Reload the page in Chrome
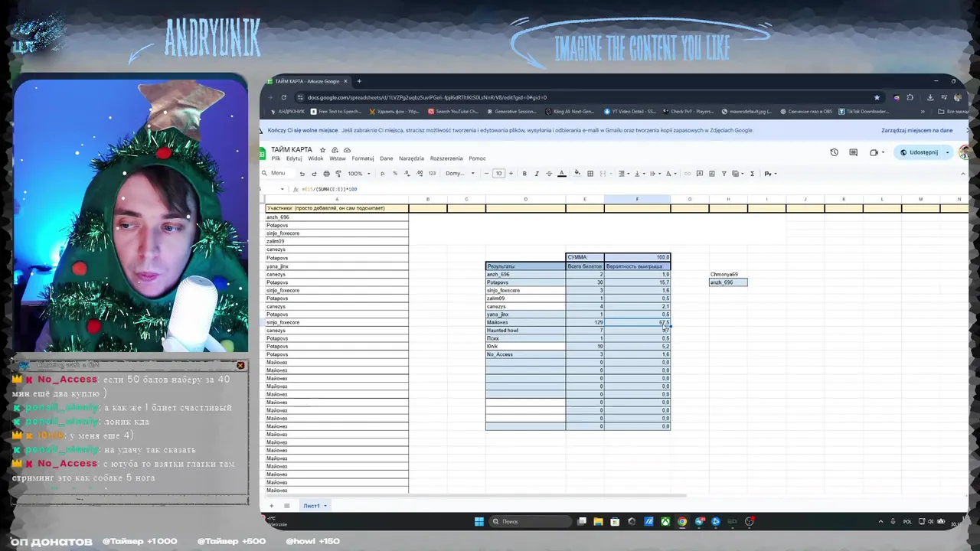The image size is (980, 551). (x=283, y=97)
